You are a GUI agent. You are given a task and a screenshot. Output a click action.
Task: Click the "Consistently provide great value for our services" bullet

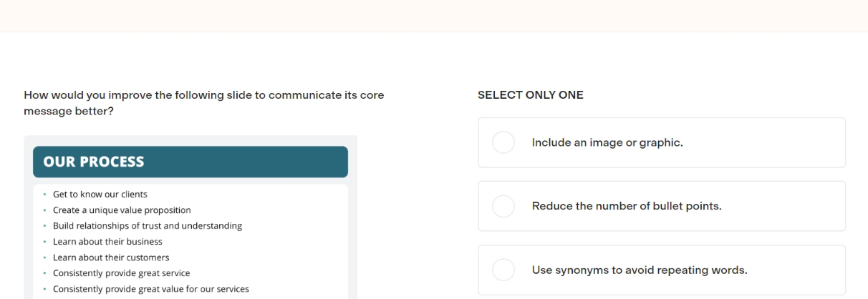tap(150, 289)
